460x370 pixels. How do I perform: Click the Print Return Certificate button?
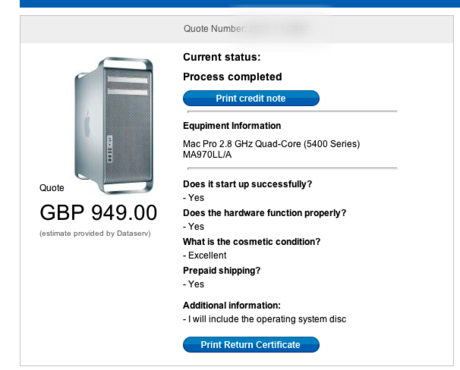(251, 345)
